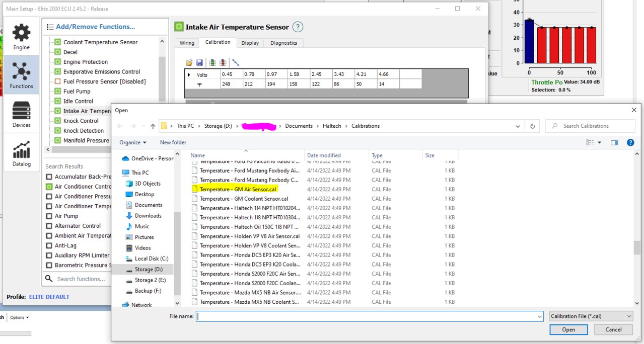This screenshot has width=644, height=344.
Task: Click the ELITE DEFAULT profile link
Action: 49,297
